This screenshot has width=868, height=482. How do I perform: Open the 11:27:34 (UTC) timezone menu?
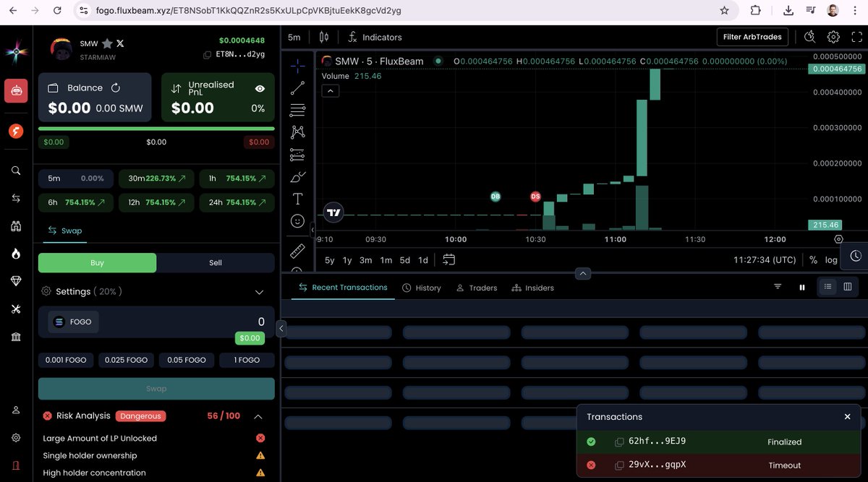765,260
